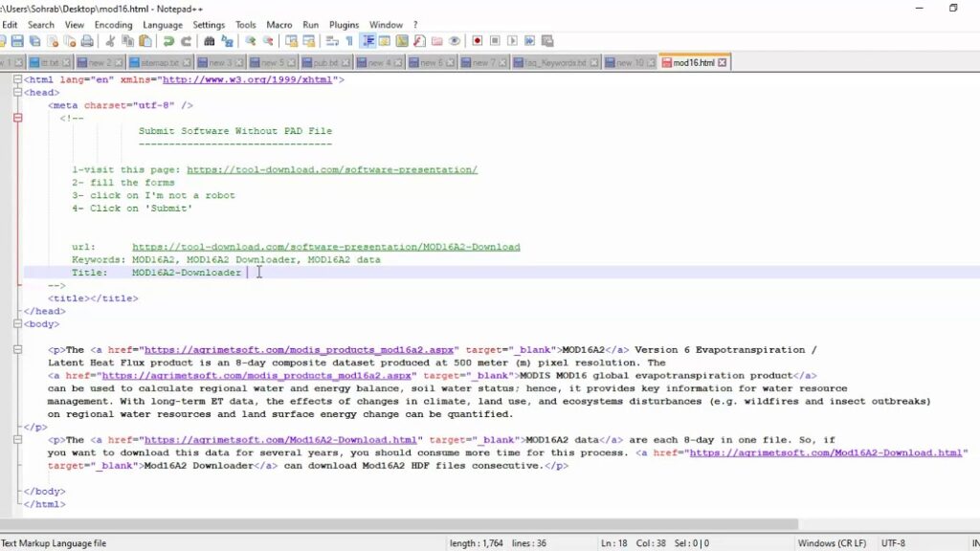
Task: Save the current recorded macro icon
Action: click(x=547, y=41)
